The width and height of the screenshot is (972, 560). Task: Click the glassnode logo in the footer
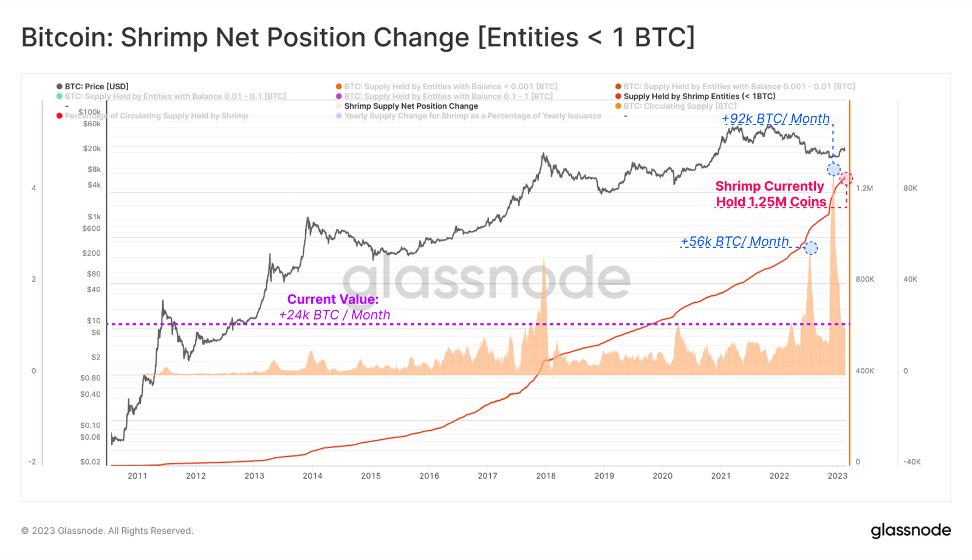click(911, 530)
